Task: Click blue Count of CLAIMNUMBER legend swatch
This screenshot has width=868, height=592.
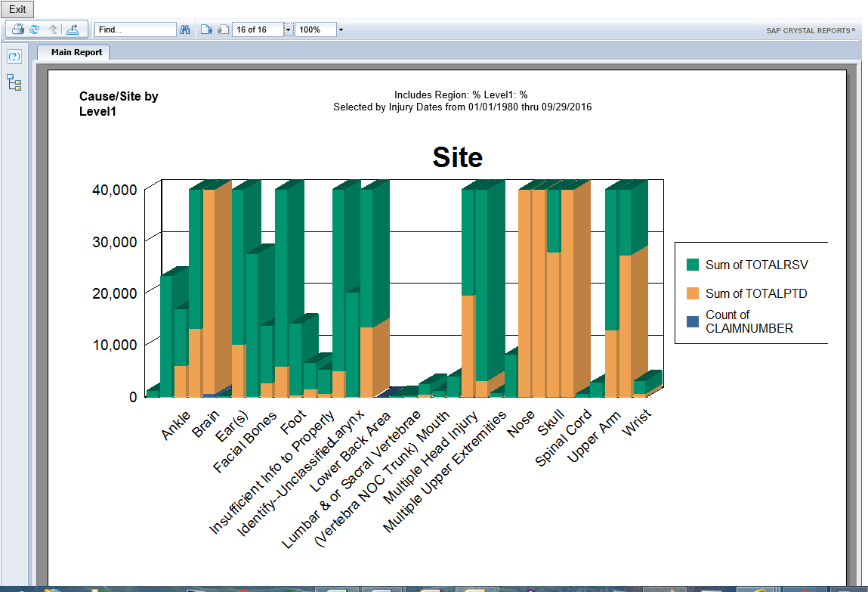Action: 693,321
